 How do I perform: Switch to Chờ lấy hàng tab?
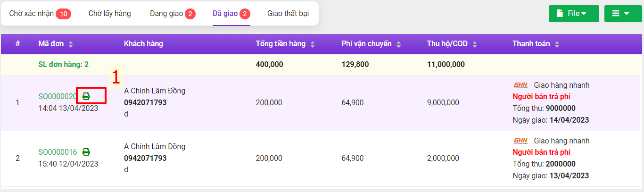(109, 14)
